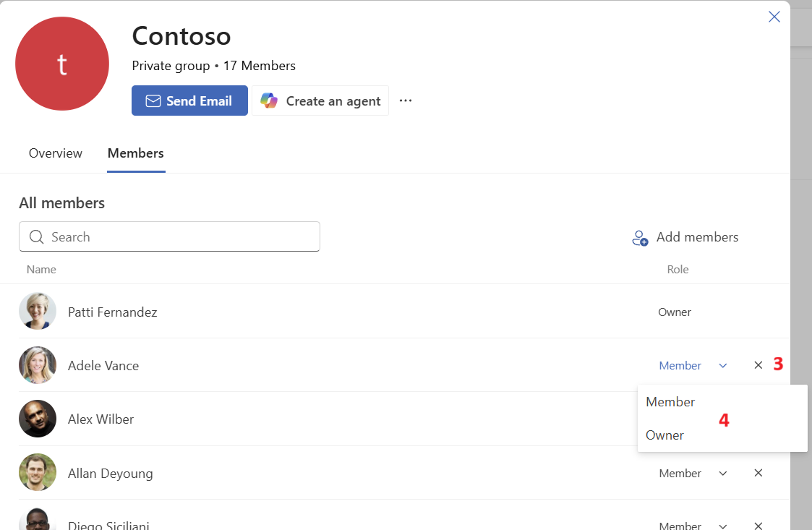This screenshot has height=530, width=812.
Task: Click Allan Deyoung's profile photo
Action: [x=38, y=472]
